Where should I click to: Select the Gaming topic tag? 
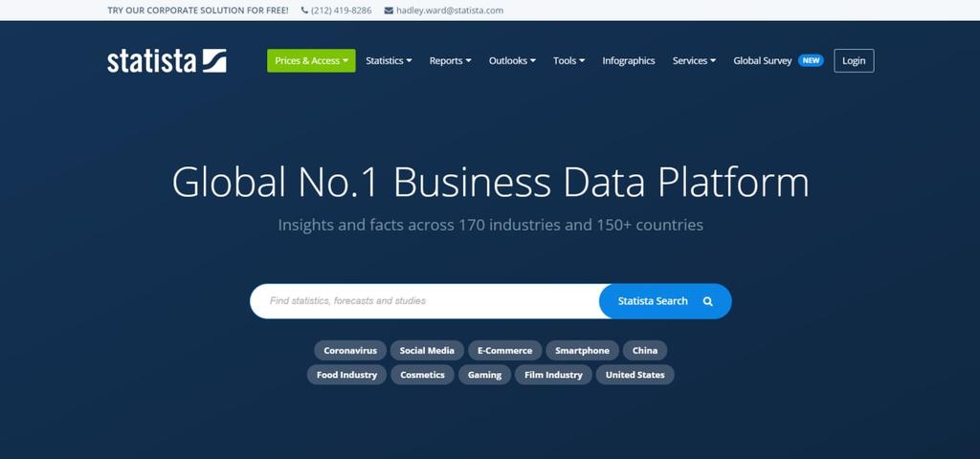[x=484, y=375]
